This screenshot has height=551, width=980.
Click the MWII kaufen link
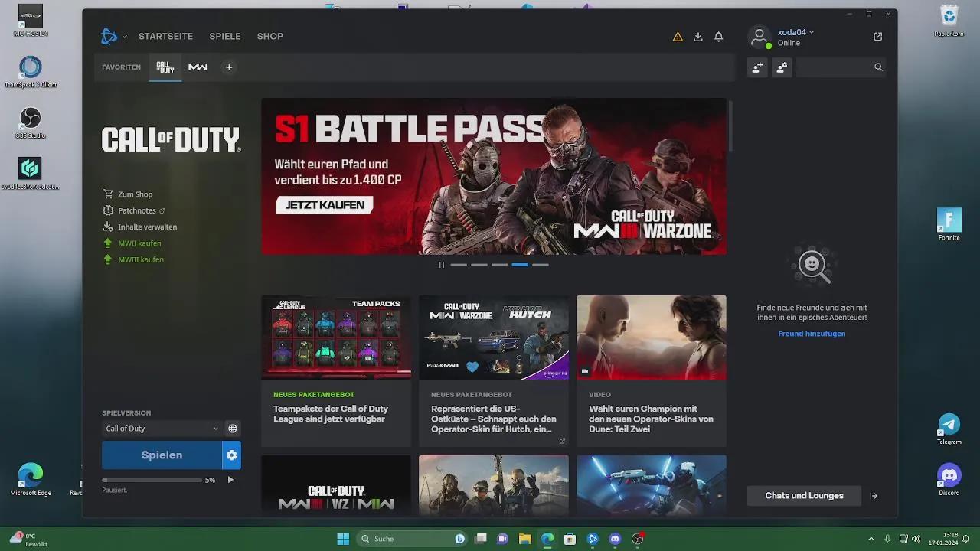pos(139,243)
